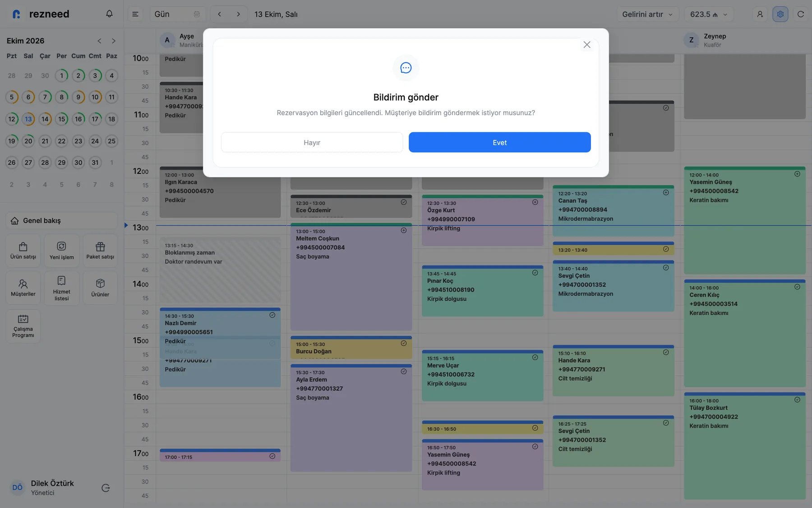
Task: Select 31 in the Ekim calendar
Action: coord(95,163)
